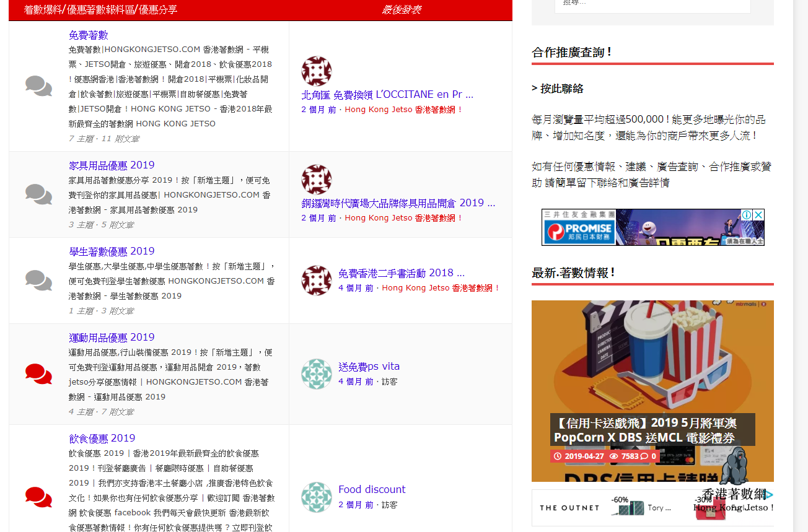Open latest post 銅鑼灣時代廣場大品牌傢具用品開倉 2019
The height and width of the screenshot is (532, 808).
398,203
